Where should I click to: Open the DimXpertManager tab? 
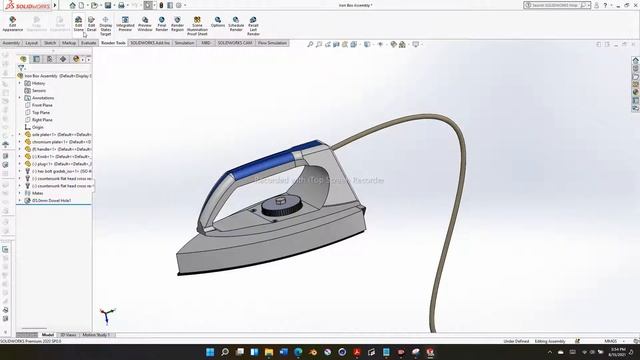tap(63, 59)
